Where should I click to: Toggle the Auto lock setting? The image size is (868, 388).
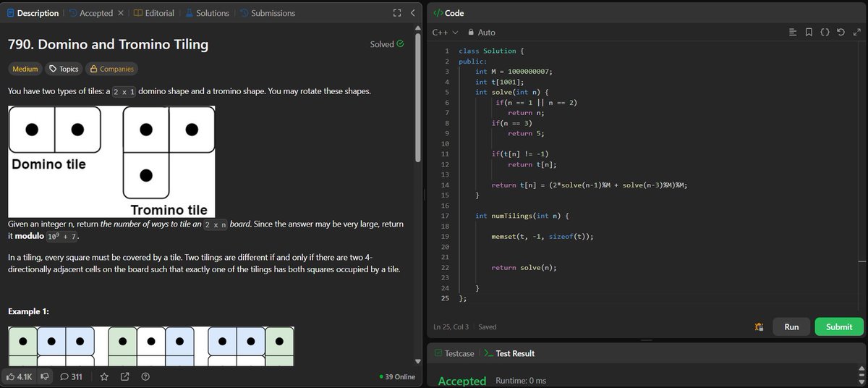click(x=482, y=32)
